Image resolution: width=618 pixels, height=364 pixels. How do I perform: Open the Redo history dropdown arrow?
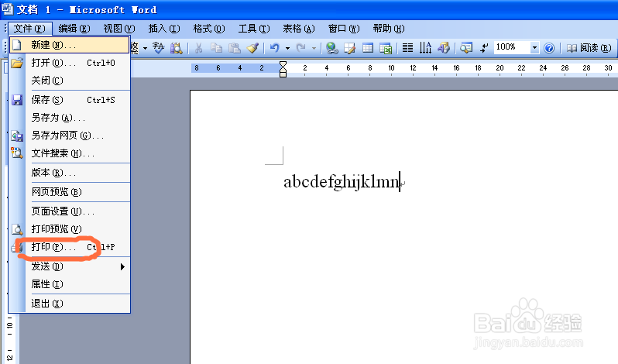pos(314,49)
